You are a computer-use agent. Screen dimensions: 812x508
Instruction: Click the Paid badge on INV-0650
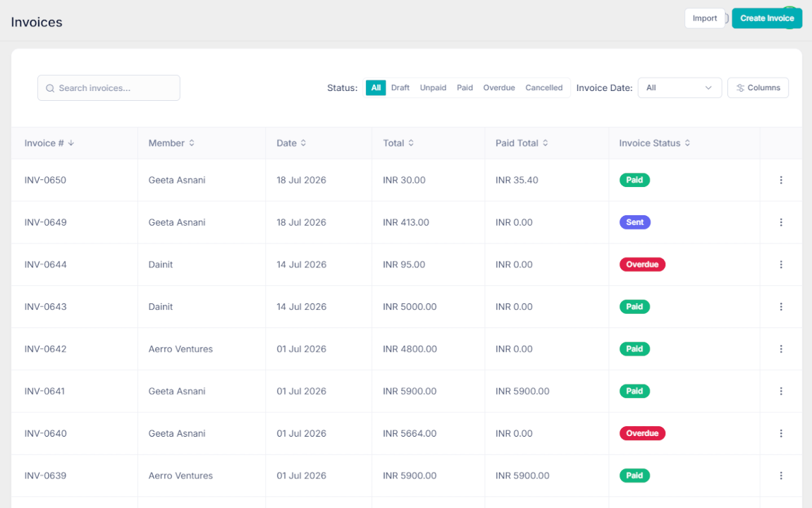click(634, 180)
